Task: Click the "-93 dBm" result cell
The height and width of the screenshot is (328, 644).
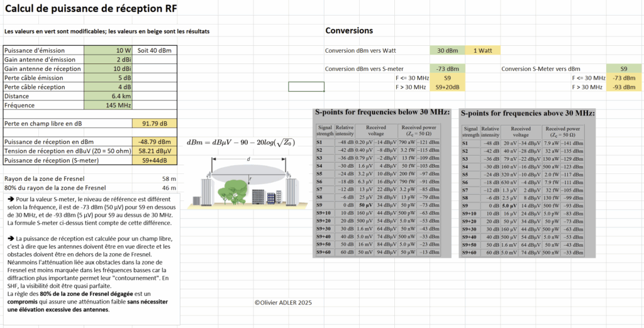Action: pos(623,87)
